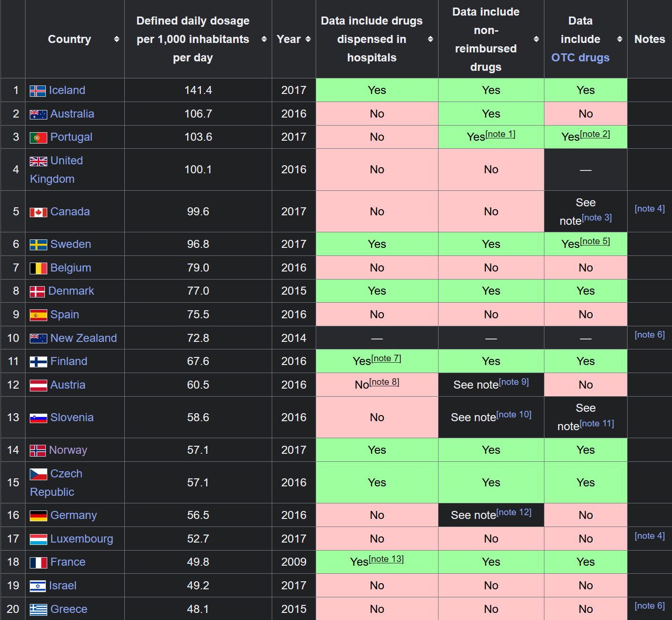Click the United Kingdom flag icon
This screenshot has width=672, height=620.
click(38, 161)
